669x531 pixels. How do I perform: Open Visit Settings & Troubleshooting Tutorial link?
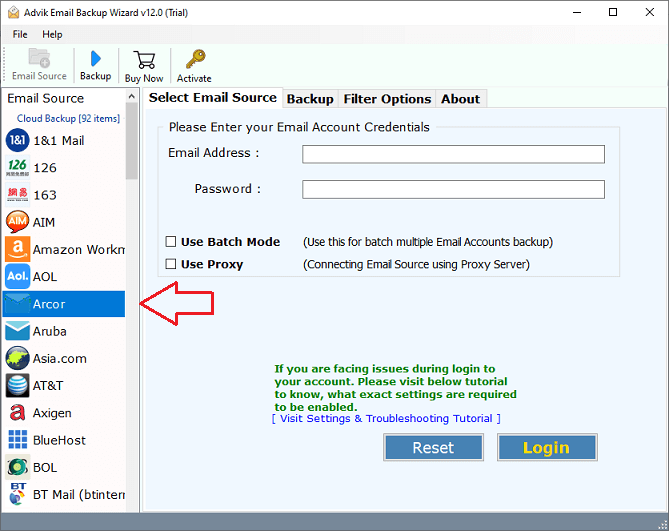pos(386,418)
